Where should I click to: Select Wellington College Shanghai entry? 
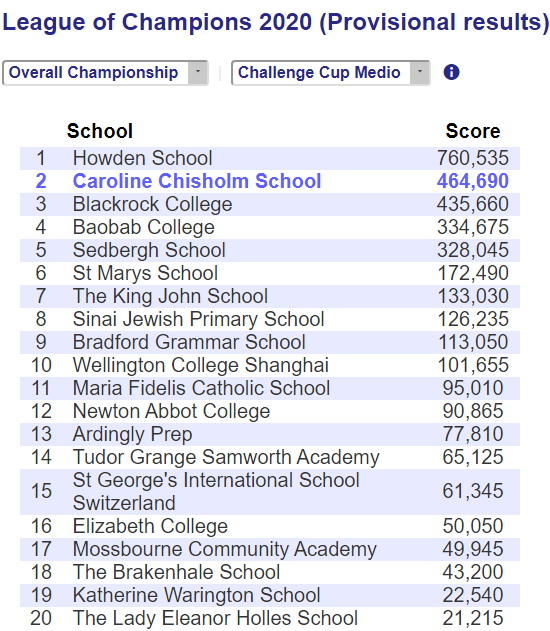coord(201,365)
